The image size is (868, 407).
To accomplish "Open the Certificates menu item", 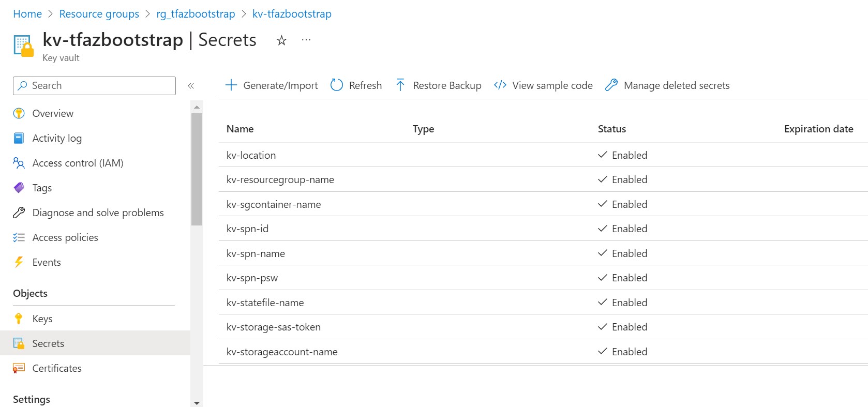I will [x=57, y=368].
